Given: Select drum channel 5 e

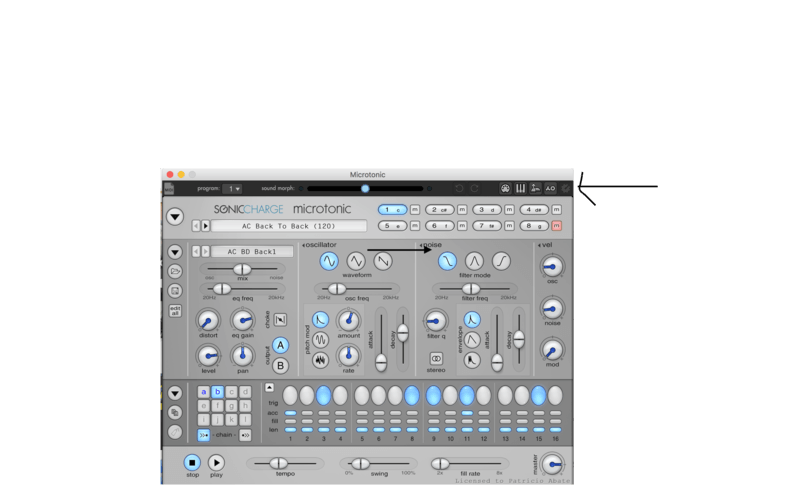Looking at the screenshot, I should point(392,226).
